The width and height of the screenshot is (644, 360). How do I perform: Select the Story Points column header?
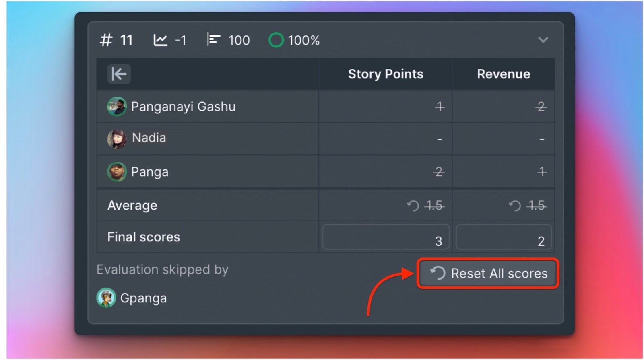pyautogui.click(x=385, y=74)
